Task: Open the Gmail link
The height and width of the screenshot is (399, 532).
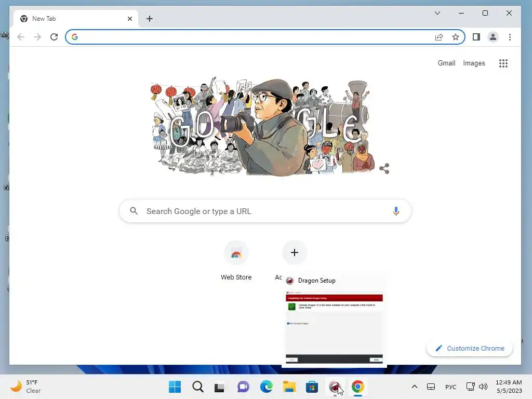Action: (x=446, y=63)
